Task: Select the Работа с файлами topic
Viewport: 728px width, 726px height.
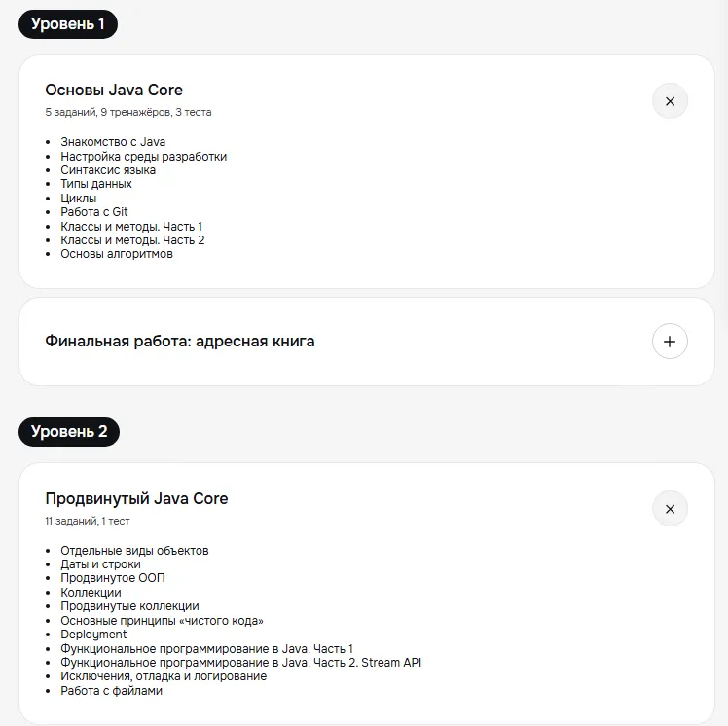Action: [x=111, y=691]
